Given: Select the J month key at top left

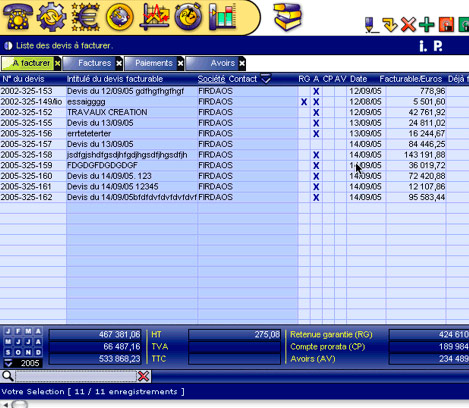Looking at the screenshot, I should [8, 331].
